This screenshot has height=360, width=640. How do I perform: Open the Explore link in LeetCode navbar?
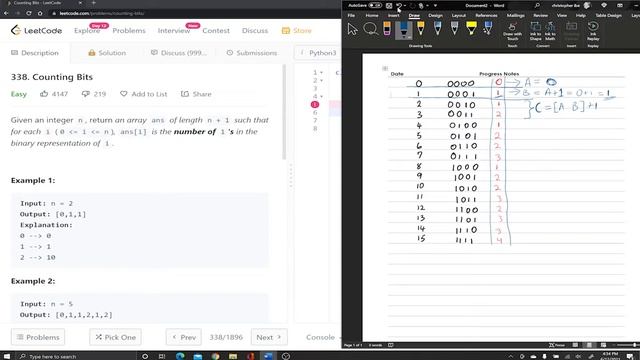coord(87,31)
